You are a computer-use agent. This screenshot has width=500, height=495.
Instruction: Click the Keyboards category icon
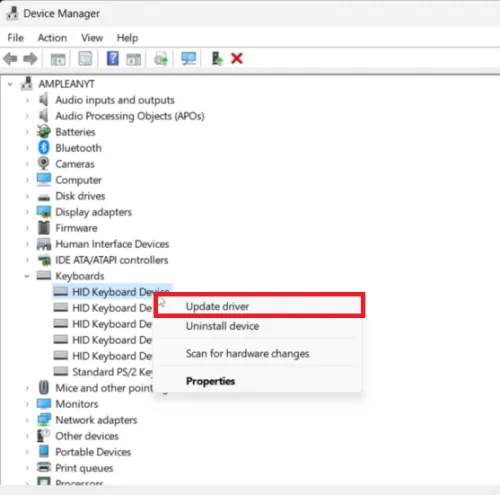pos(44,275)
